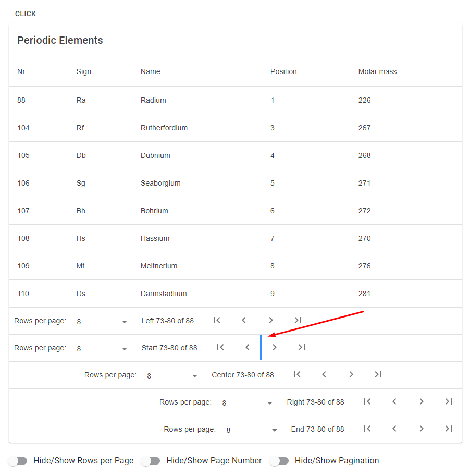Click next page arrow in Start paginator
Viewport: 470px width, 476px height.
[x=274, y=347]
